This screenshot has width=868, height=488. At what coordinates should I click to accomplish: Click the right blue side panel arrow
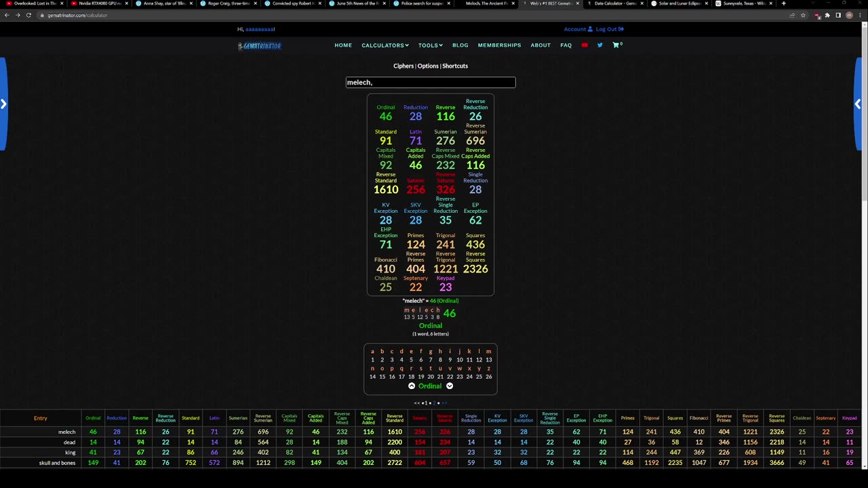tap(858, 104)
